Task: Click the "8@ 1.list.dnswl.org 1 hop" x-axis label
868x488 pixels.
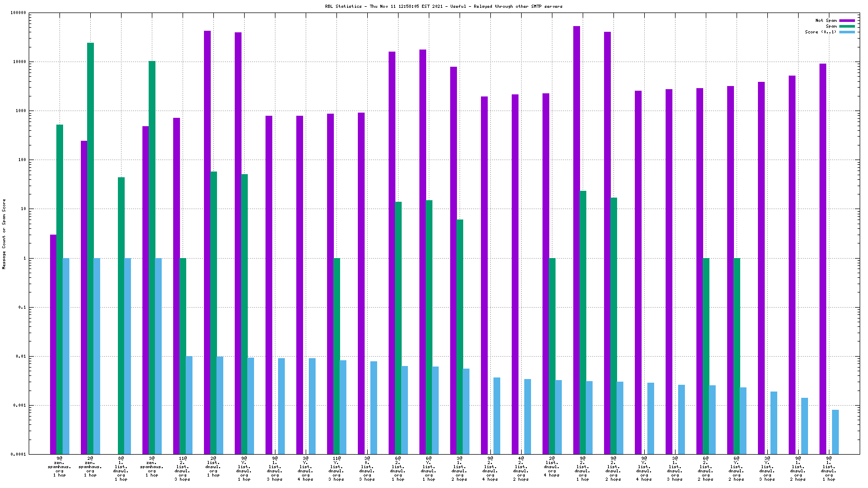Action: tap(121, 469)
